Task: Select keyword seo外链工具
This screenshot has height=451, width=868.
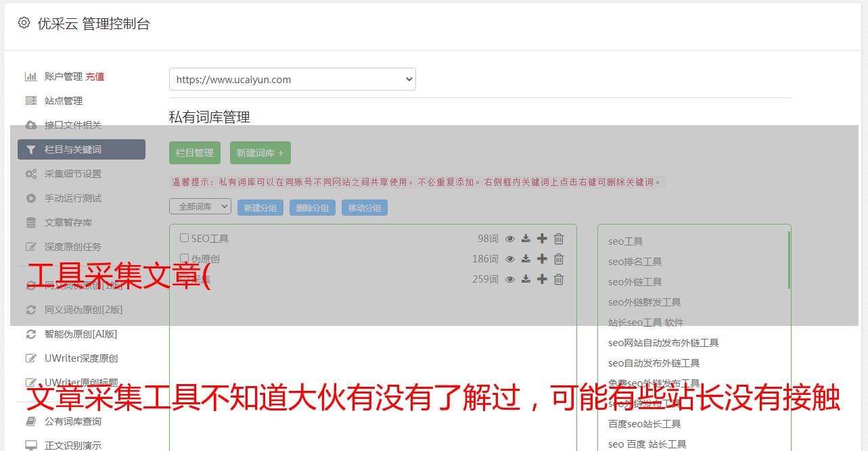Action: point(635,282)
